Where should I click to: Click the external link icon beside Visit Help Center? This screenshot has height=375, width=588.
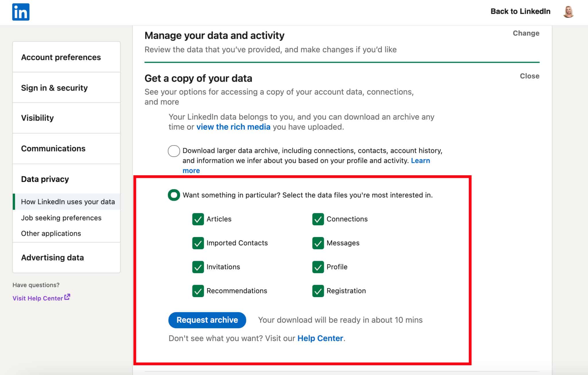(67, 297)
